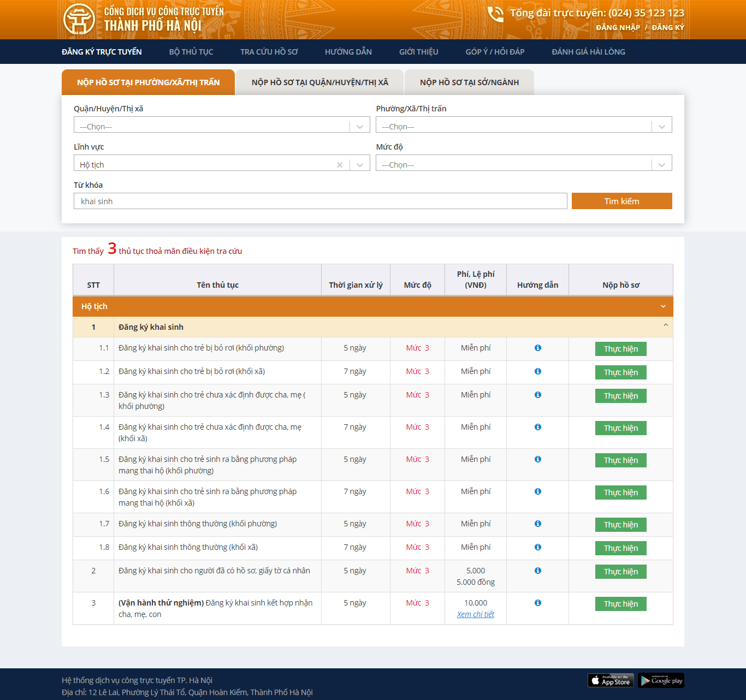Click the hotline phone icon
Image resolution: width=746 pixels, height=700 pixels.
pos(495,14)
